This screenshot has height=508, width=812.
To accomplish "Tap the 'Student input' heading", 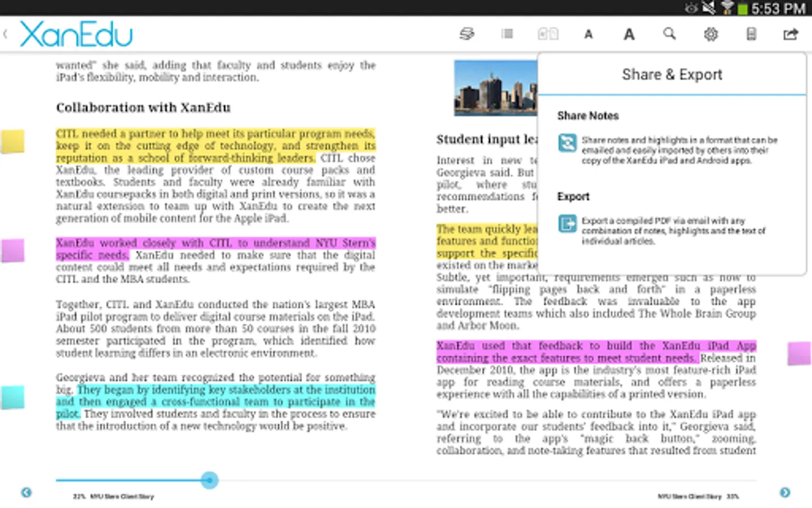I will point(487,139).
